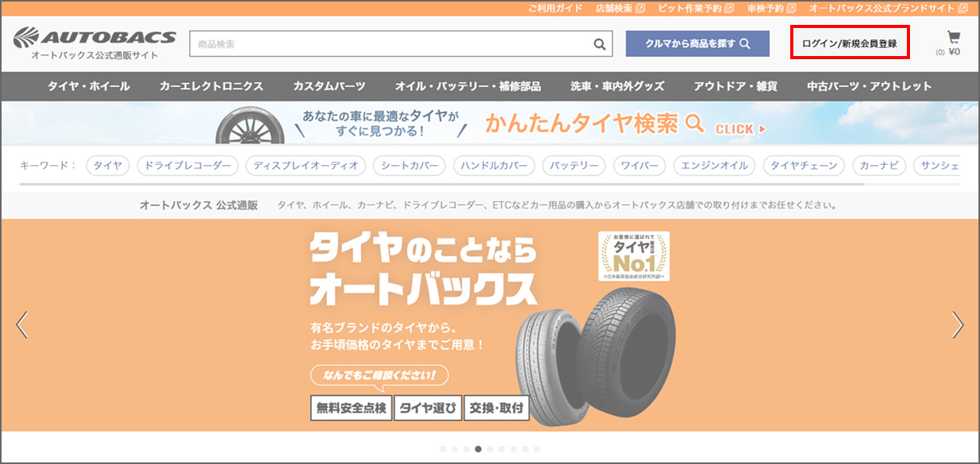Click the search magnifier icon in search box

tap(600, 44)
